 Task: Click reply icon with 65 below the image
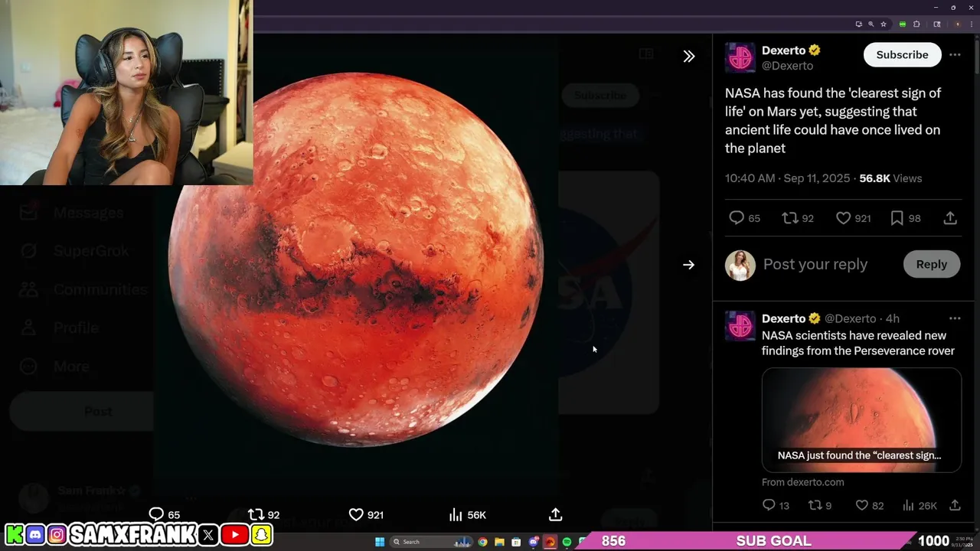pyautogui.click(x=156, y=514)
